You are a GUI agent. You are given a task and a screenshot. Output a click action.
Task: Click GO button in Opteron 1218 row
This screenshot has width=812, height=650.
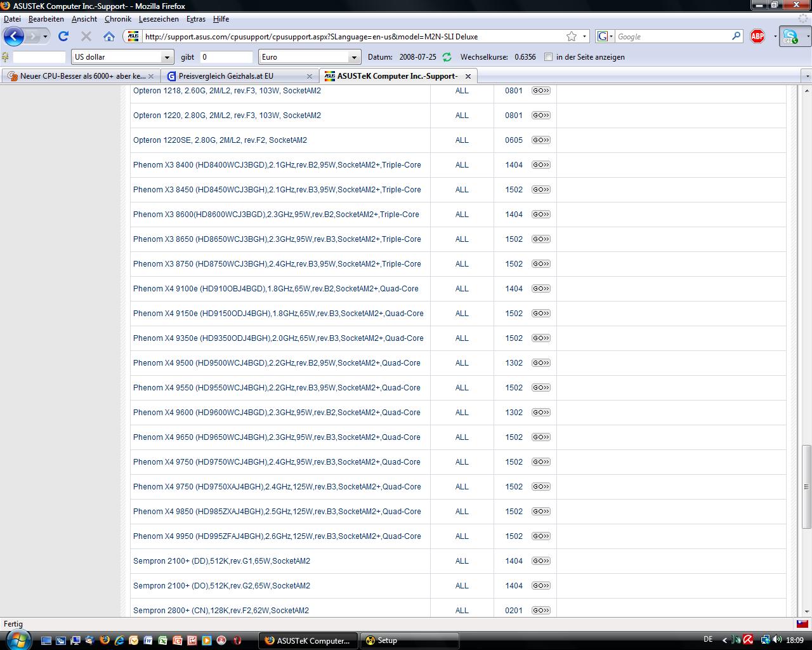tap(540, 91)
